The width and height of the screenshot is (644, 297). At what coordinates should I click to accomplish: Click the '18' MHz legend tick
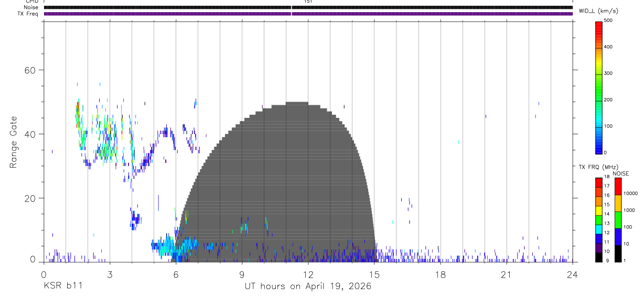click(606, 177)
